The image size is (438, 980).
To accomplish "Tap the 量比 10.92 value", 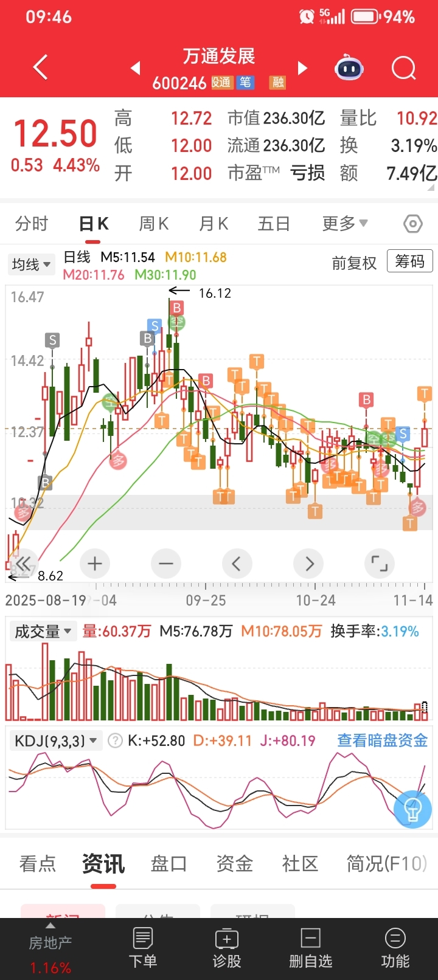I will coord(389,118).
